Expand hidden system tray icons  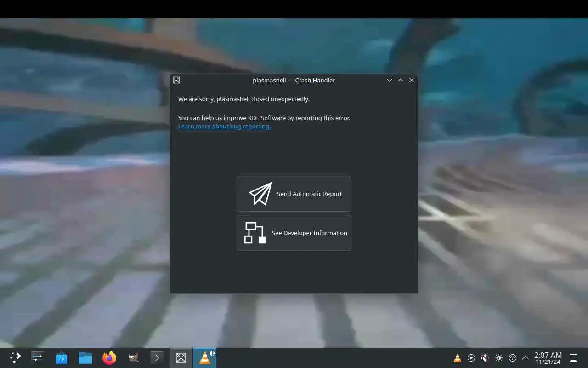tap(526, 358)
